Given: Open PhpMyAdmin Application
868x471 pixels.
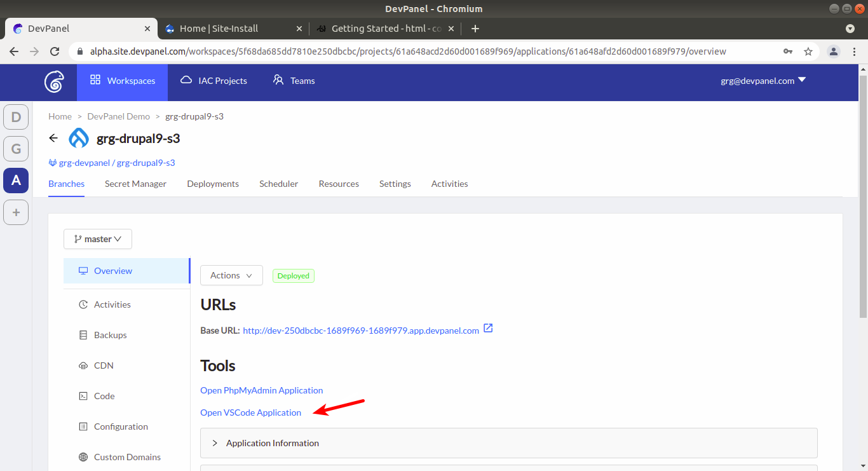Looking at the screenshot, I should tap(261, 390).
